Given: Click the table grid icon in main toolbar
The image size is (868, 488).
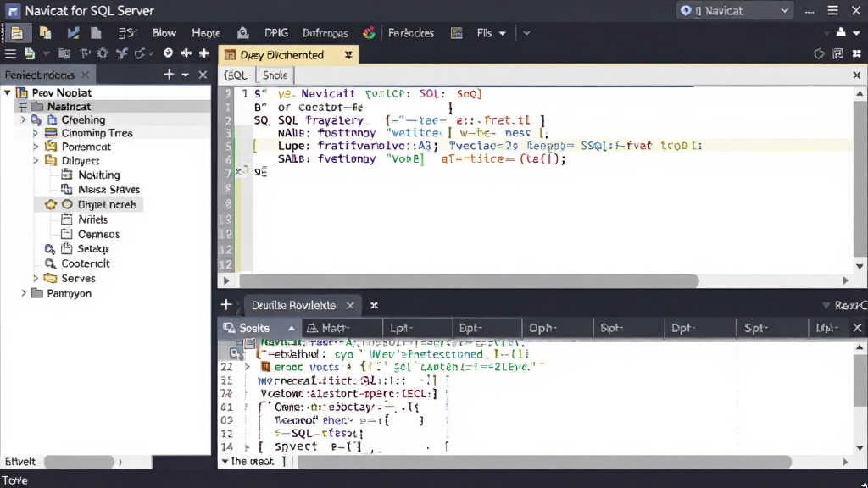Looking at the screenshot, I should coord(17,33).
